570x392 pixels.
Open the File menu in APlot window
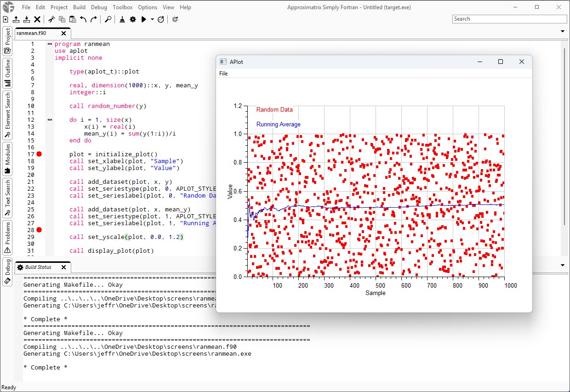(x=223, y=74)
